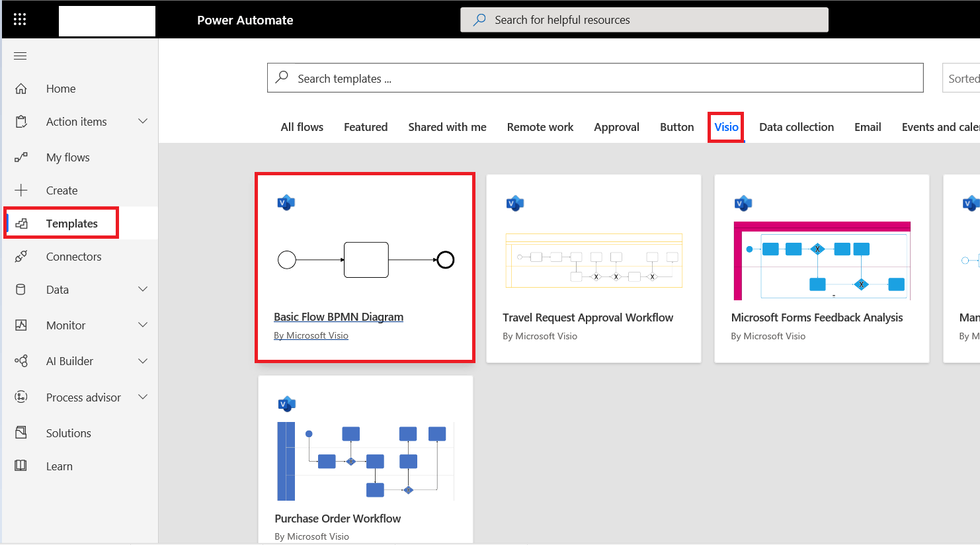The image size is (980, 545).
Task: Click the Learn book icon
Action: click(21, 466)
